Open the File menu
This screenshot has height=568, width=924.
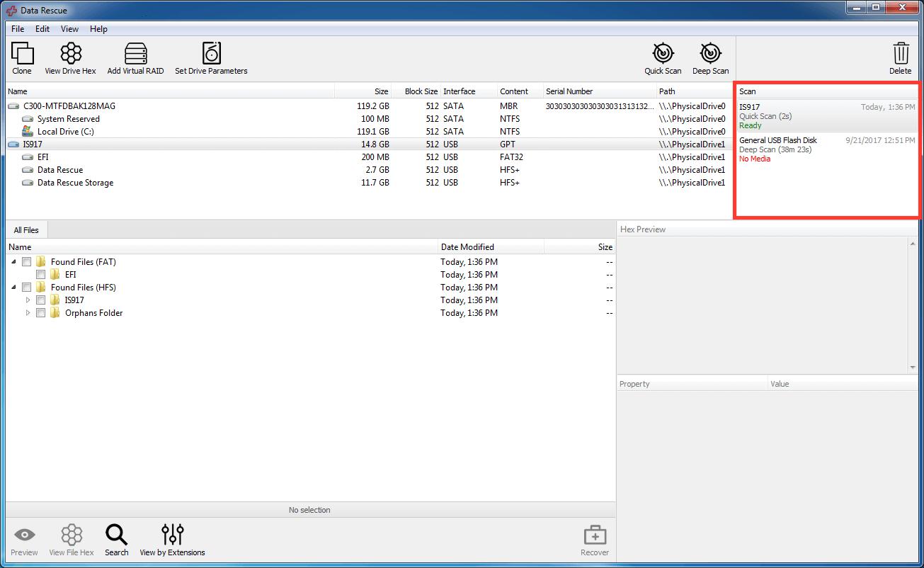(16, 29)
